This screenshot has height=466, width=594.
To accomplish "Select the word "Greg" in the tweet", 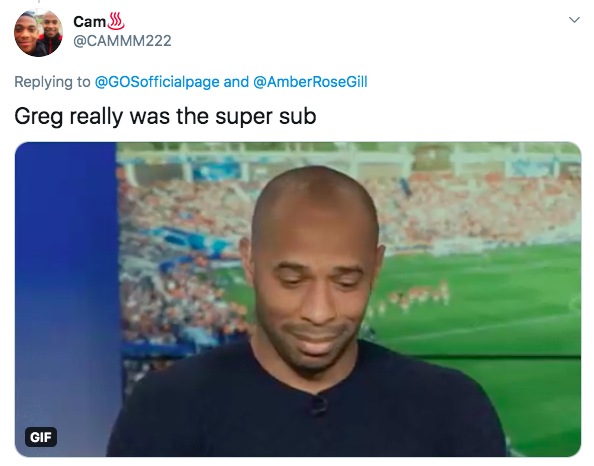I will [x=38, y=117].
